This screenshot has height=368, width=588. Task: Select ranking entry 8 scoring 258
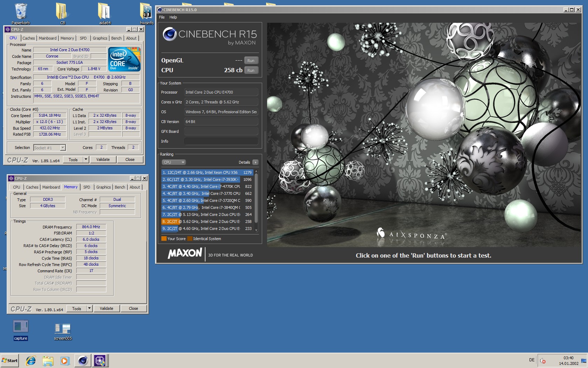207,222
